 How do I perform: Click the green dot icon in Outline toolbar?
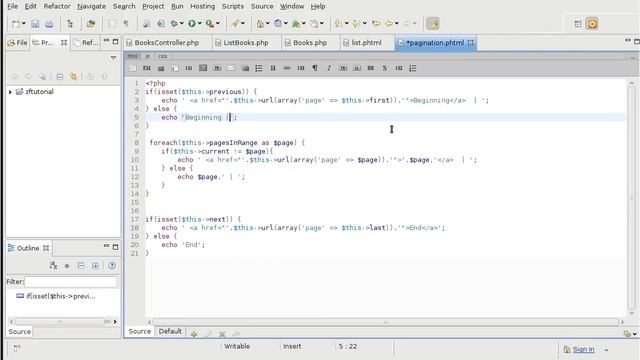click(x=67, y=266)
